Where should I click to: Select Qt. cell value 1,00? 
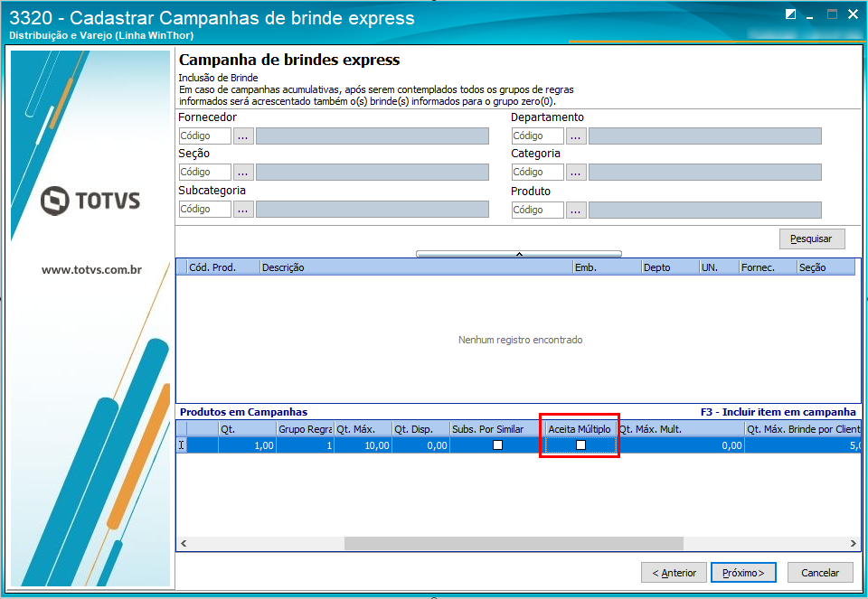[x=248, y=445]
